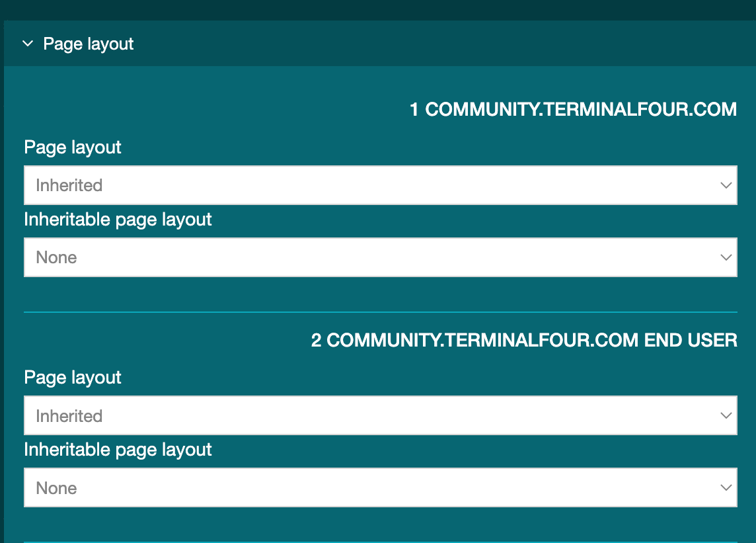Click arrow icon on End User Page layout select
The width and height of the screenshot is (756, 543).
click(x=726, y=416)
